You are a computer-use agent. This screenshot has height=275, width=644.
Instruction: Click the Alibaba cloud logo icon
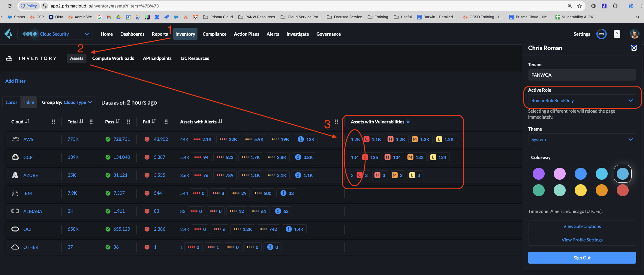15,211
